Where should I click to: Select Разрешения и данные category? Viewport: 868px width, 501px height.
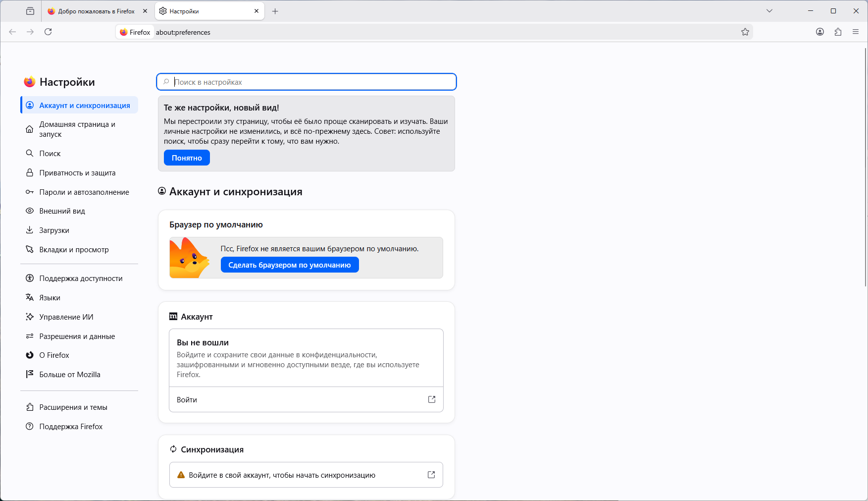pos(79,336)
